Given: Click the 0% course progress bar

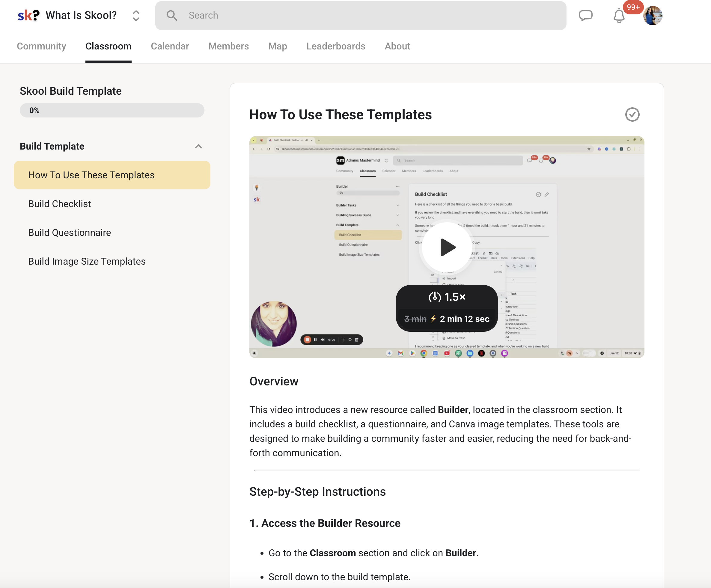Looking at the screenshot, I should pyautogui.click(x=112, y=110).
